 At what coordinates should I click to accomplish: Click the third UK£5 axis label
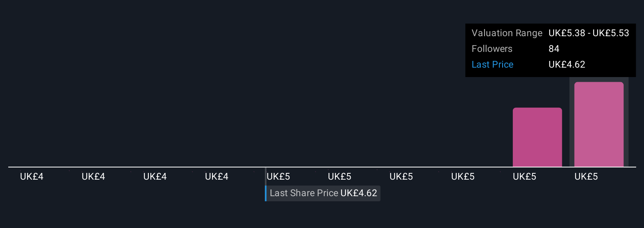401,177
